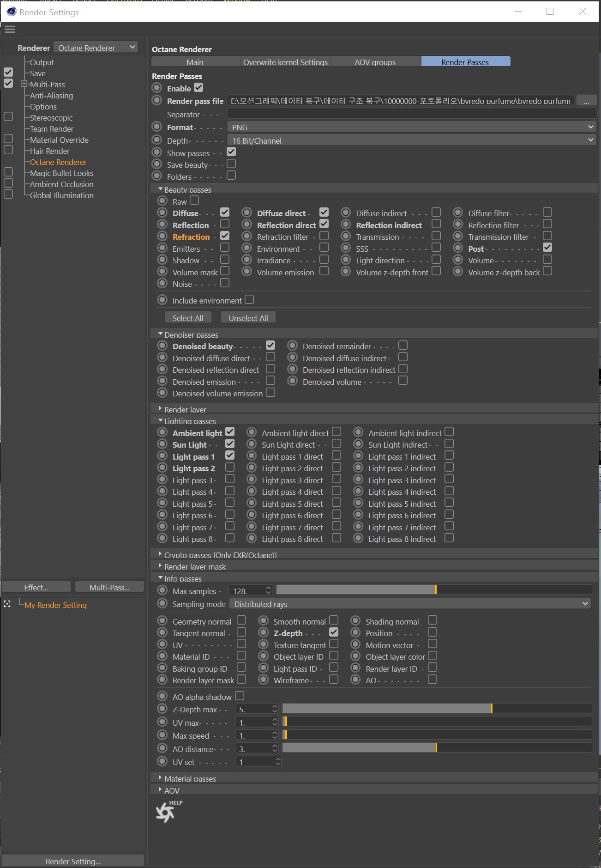Click the animation dot beside Post
Screen dimensions: 601x868
coord(458,248)
